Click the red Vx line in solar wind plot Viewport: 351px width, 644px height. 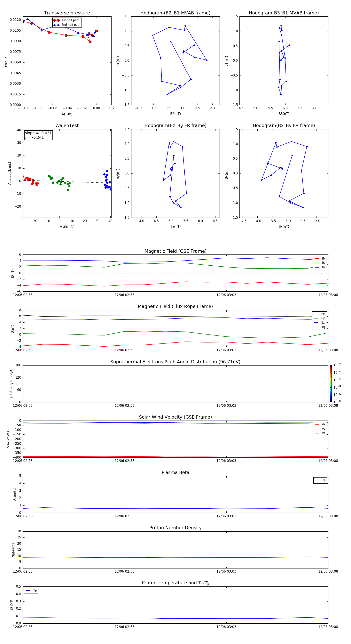pyautogui.click(x=175, y=457)
